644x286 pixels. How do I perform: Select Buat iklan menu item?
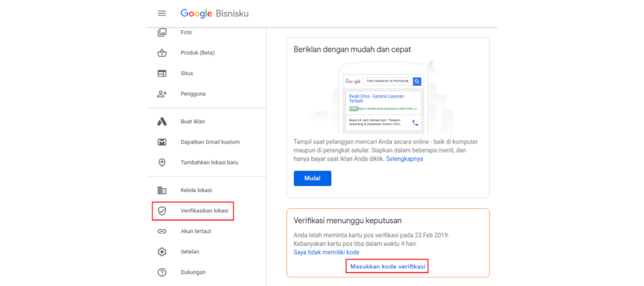(193, 121)
